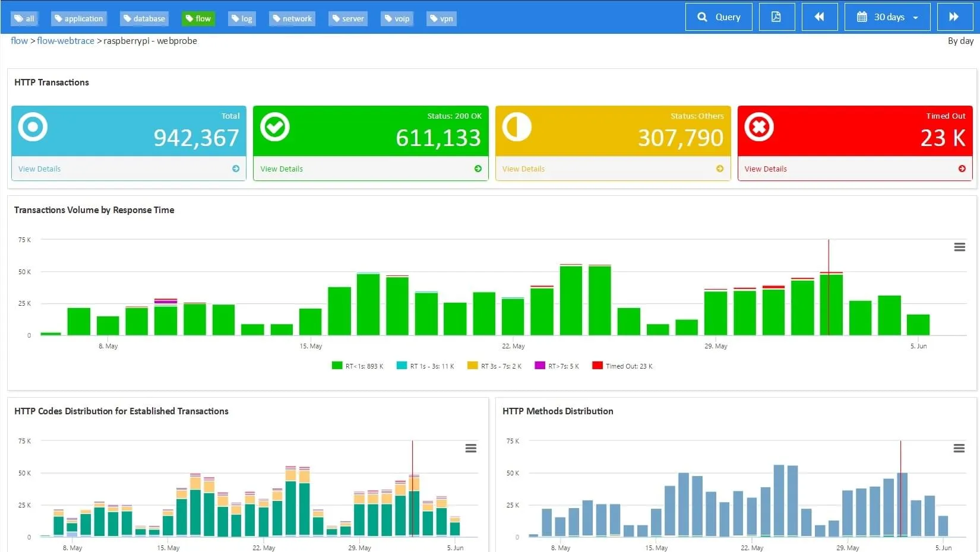Expand the Total transactions details arrow
Screen dimensions: 980x552
click(236, 169)
